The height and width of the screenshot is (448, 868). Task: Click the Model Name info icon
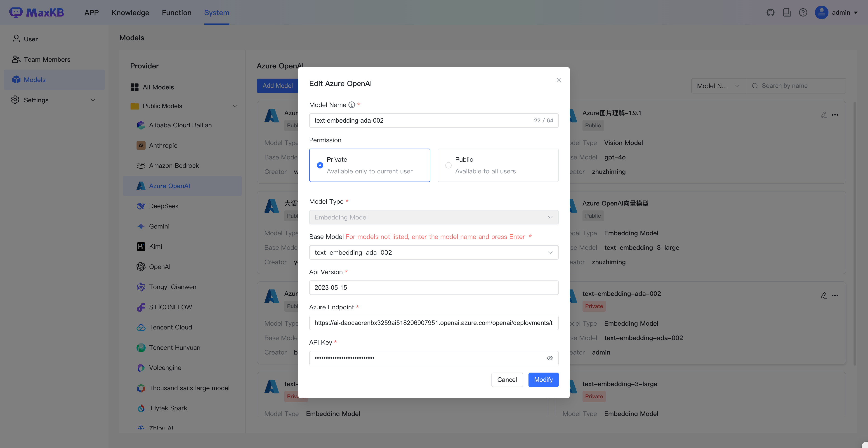click(351, 105)
